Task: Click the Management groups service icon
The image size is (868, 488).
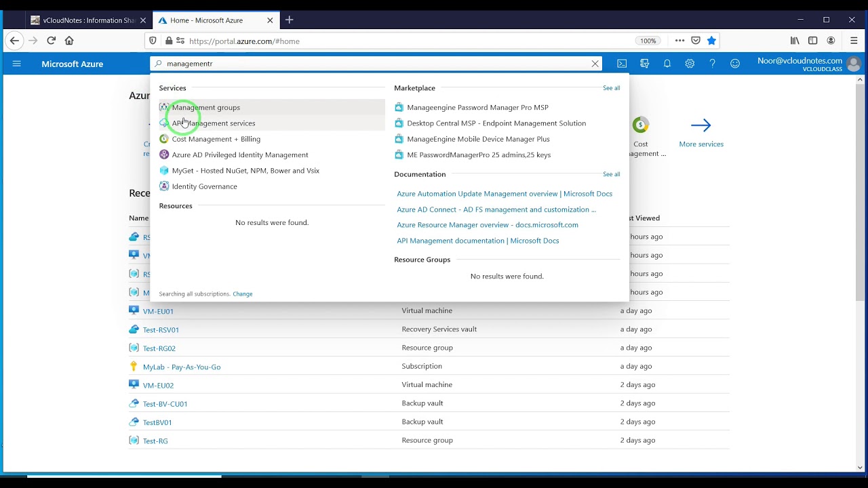Action: tap(164, 107)
